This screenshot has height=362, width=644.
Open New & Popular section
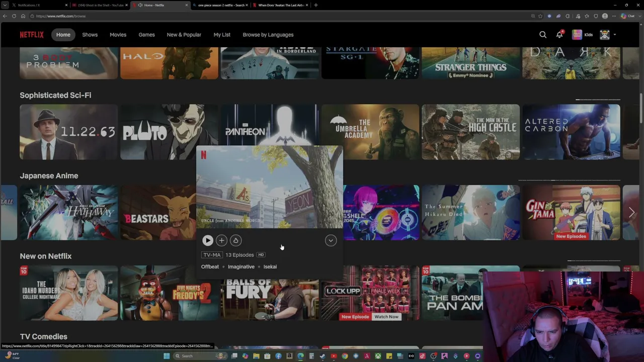pos(184,35)
